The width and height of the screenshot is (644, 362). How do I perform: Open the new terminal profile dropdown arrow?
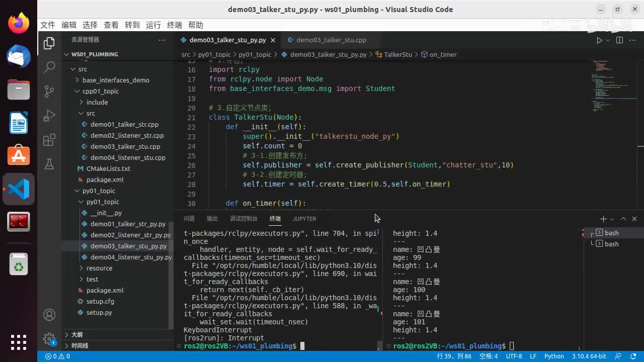[612, 219]
